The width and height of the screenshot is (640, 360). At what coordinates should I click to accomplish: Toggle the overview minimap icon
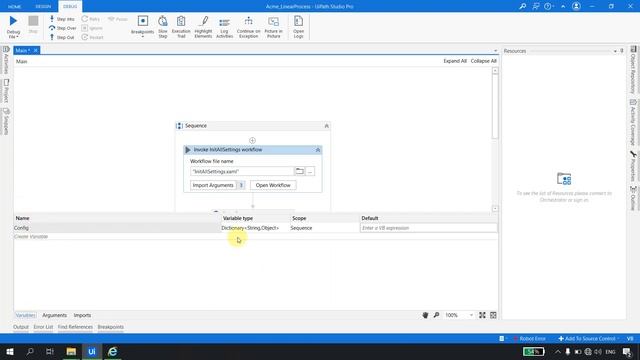coord(493,315)
